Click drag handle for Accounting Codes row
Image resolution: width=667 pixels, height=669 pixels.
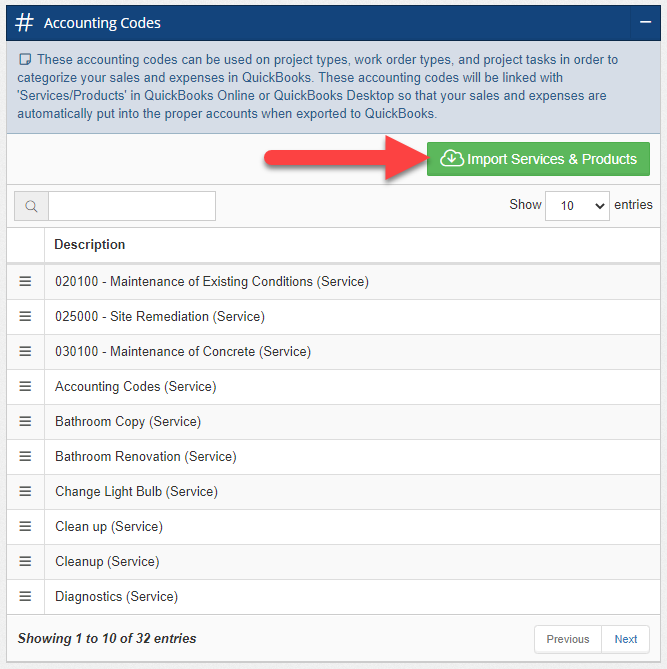(x=26, y=386)
